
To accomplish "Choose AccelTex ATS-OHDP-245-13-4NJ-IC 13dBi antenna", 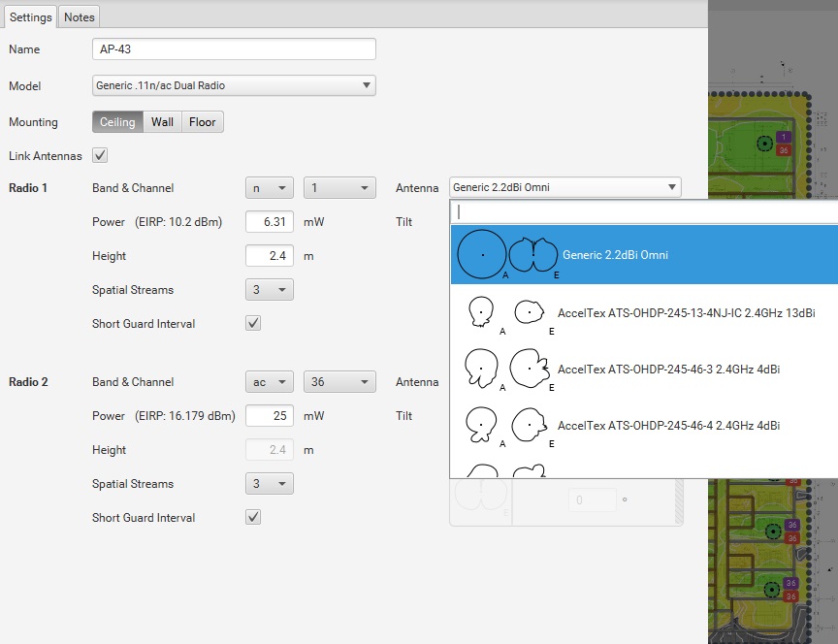I will click(x=645, y=313).
